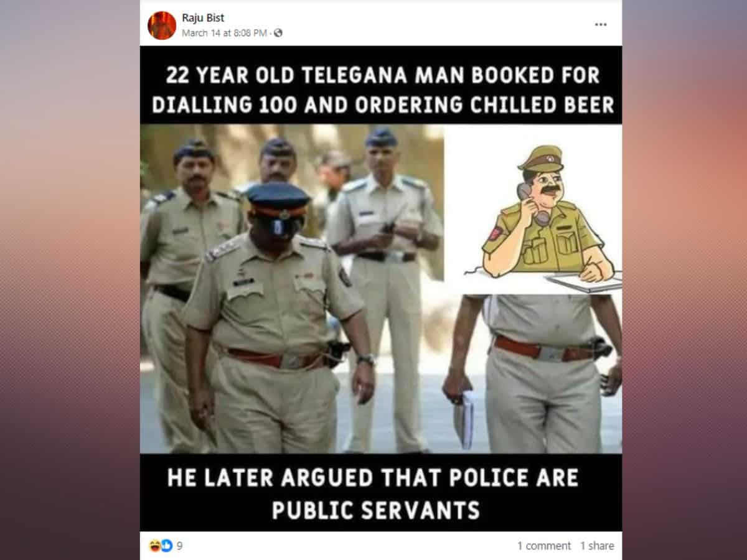Click the blue Like reaction icon
Image resolution: width=747 pixels, height=560 pixels.
click(166, 546)
